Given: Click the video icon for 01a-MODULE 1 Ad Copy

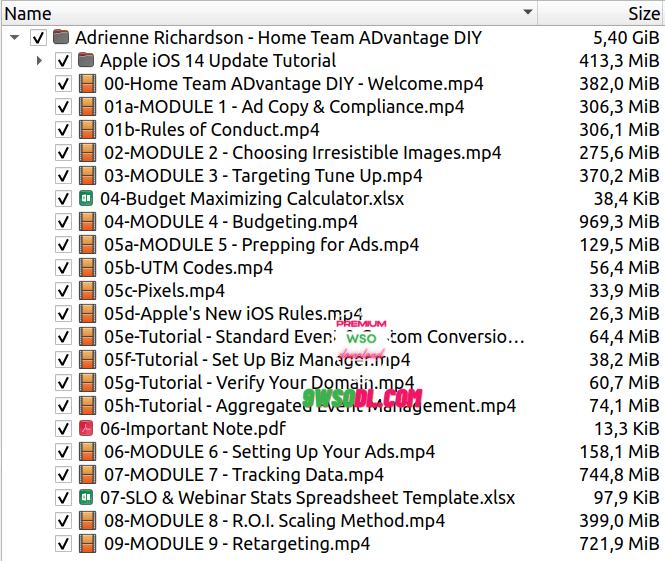Looking at the screenshot, I should tap(87, 106).
